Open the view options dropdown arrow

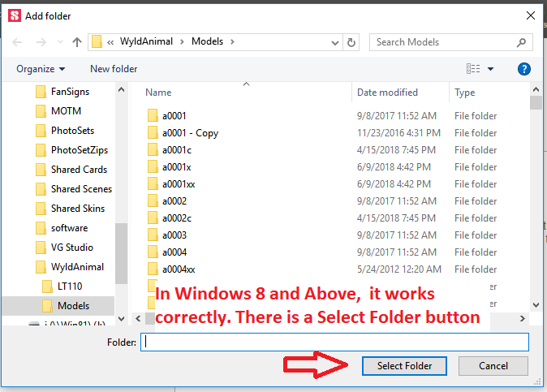[x=490, y=69]
